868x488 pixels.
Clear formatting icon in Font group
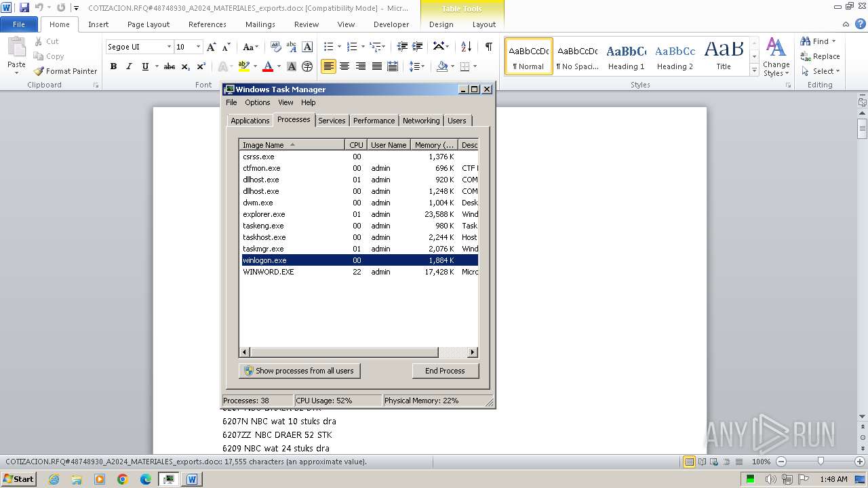pos(275,47)
